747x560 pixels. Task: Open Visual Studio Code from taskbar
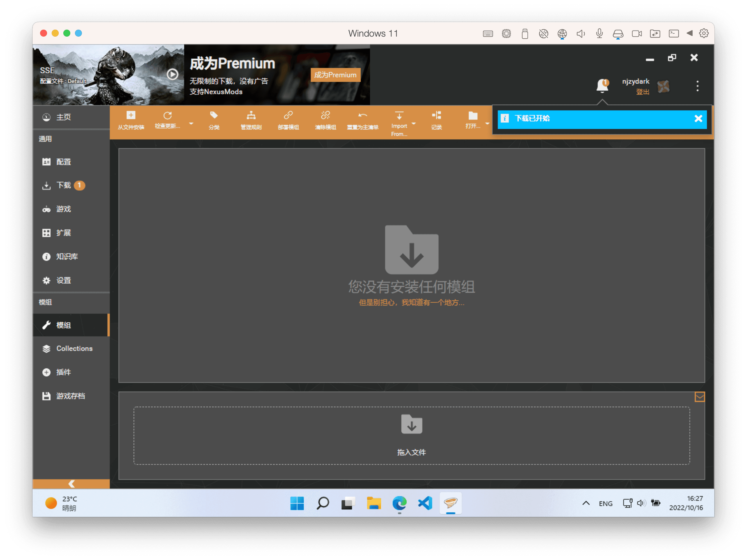425,503
